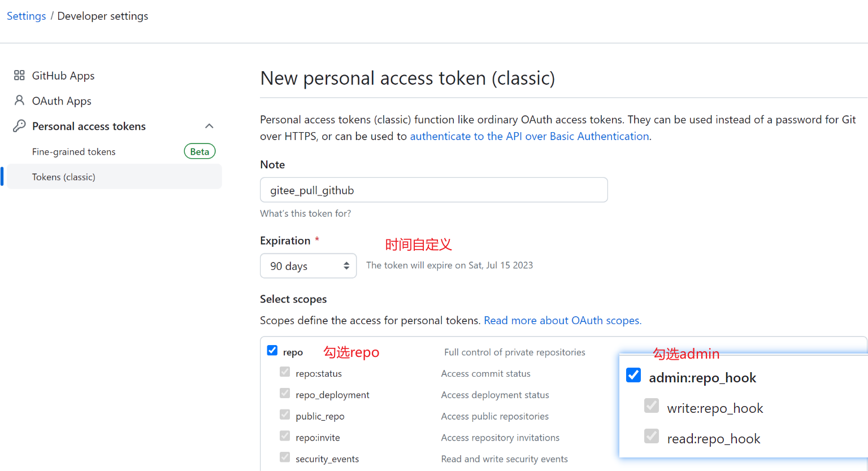Click the Beta badge beside Fine-grained tokens
The height and width of the screenshot is (471, 868).
(199, 151)
